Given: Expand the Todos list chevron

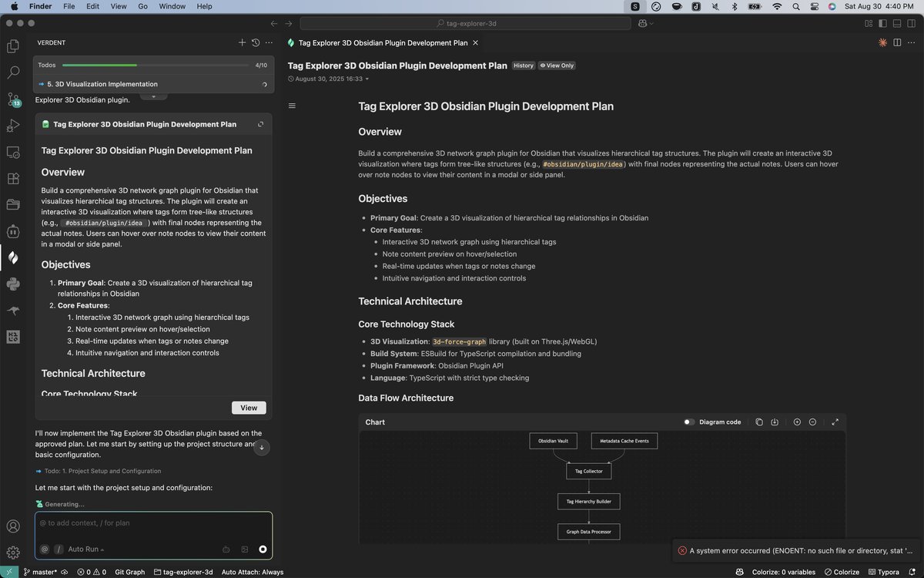Looking at the screenshot, I should [153, 96].
